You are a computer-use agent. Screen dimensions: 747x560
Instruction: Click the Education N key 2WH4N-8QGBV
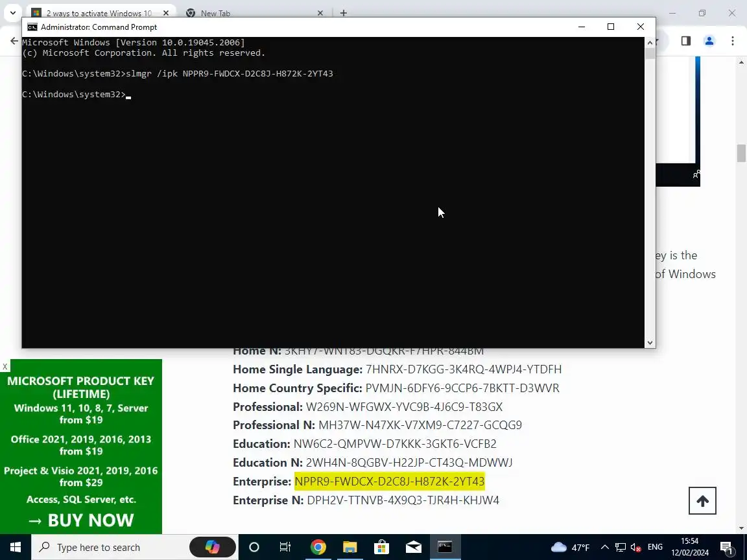pyautogui.click(x=409, y=462)
